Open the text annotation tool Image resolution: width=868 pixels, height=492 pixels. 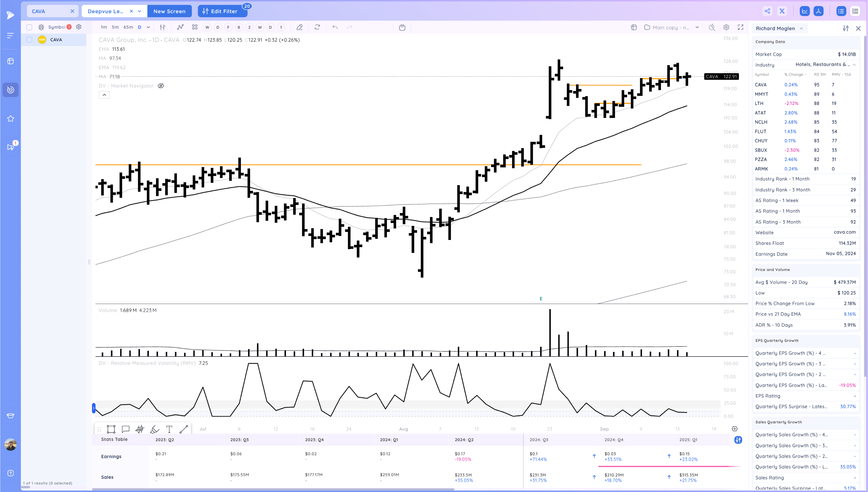click(x=169, y=429)
